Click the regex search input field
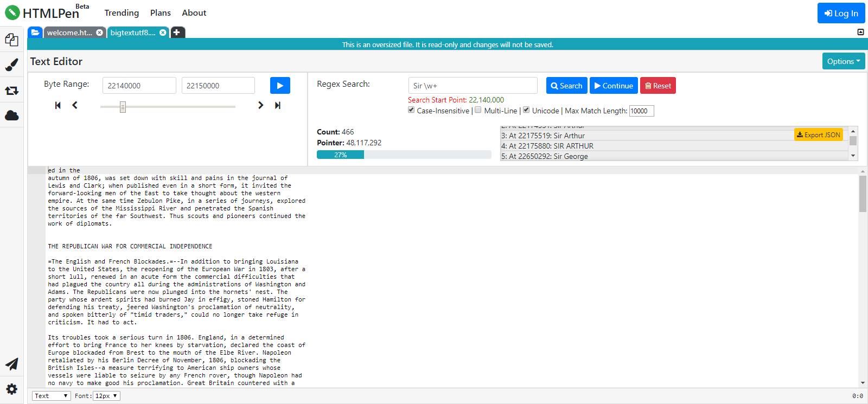868x404 pixels. (473, 86)
